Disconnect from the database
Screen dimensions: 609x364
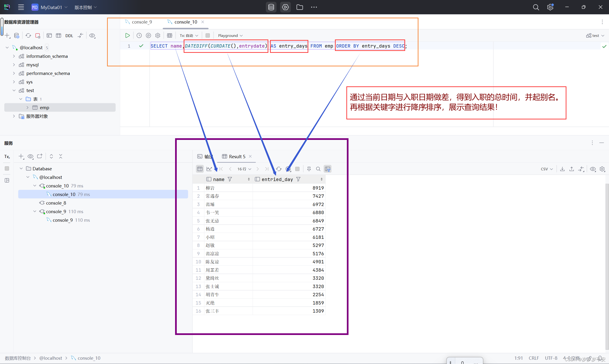38,35
